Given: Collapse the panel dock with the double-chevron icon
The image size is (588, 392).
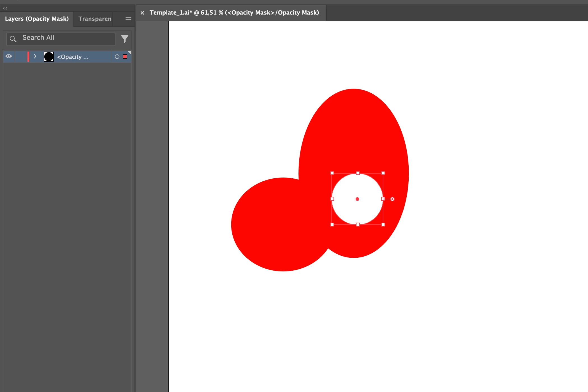Looking at the screenshot, I should [x=5, y=8].
